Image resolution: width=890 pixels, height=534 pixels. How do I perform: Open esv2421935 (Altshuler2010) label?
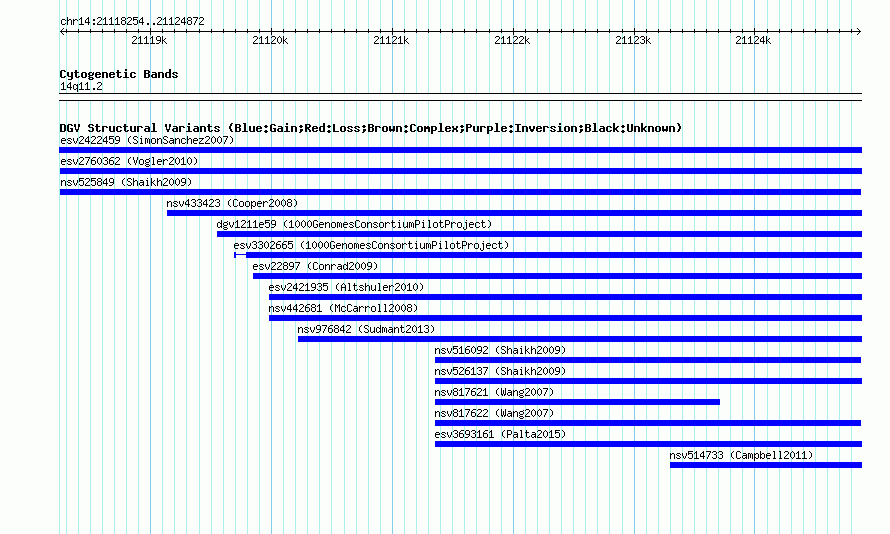pos(346,287)
